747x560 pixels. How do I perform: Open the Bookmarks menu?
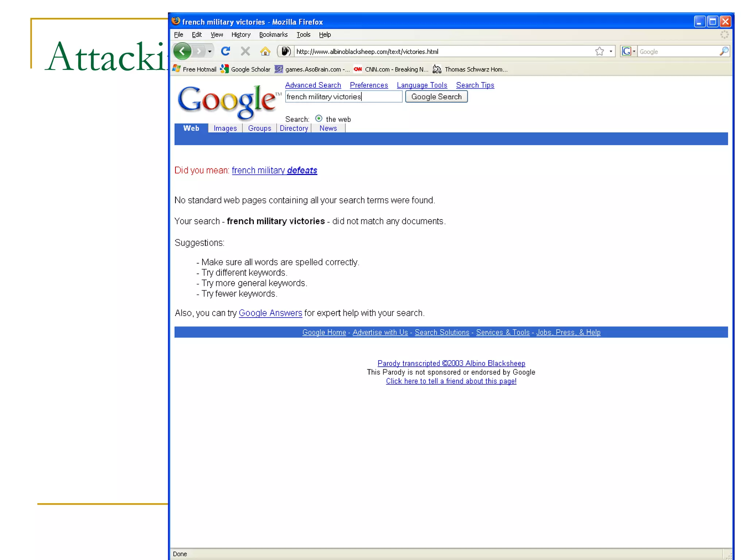point(273,35)
